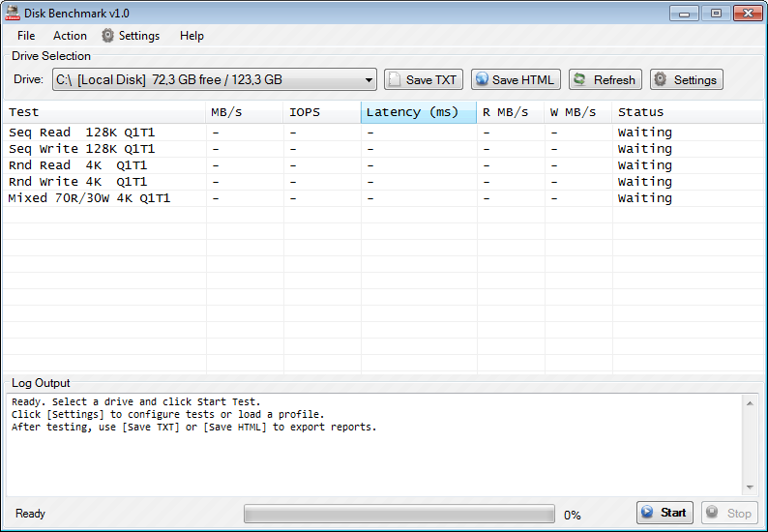
Task: Click the Waiting status of Mixed 70R/30W row
Action: pos(644,198)
